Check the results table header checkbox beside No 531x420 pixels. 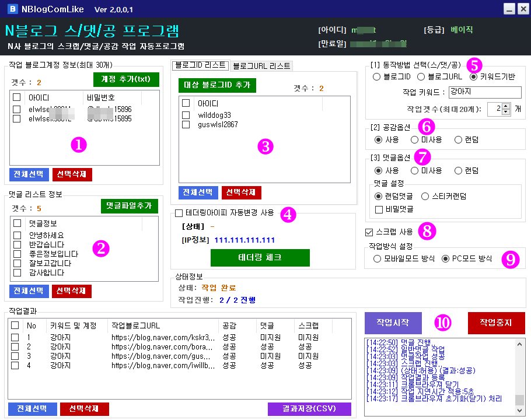coord(15,325)
